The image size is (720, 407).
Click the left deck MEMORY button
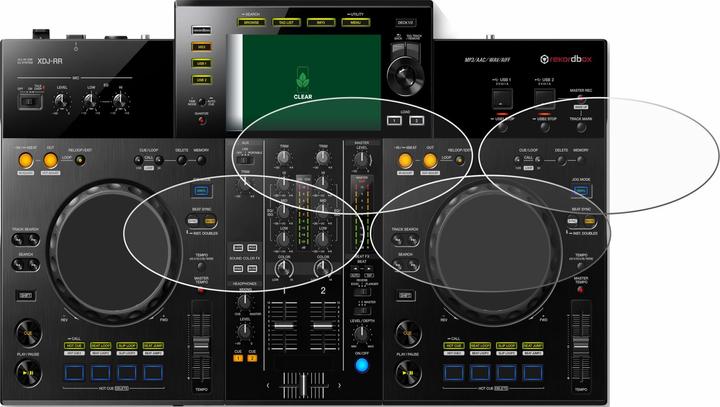click(201, 160)
